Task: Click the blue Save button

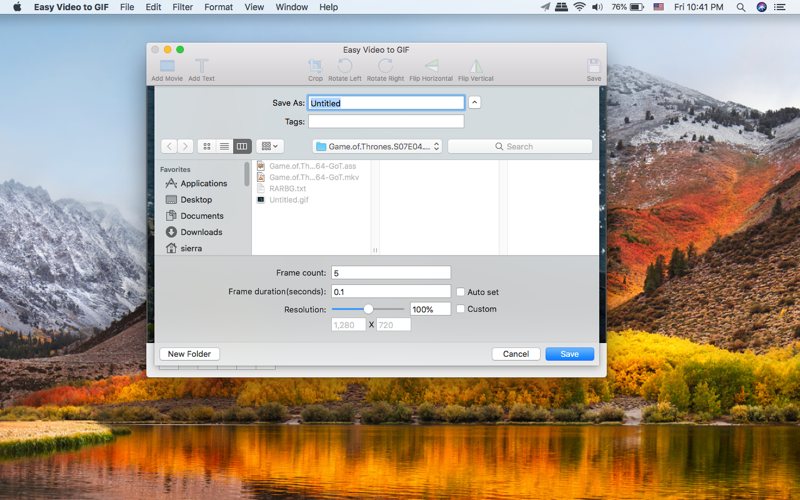Action: [x=569, y=354]
